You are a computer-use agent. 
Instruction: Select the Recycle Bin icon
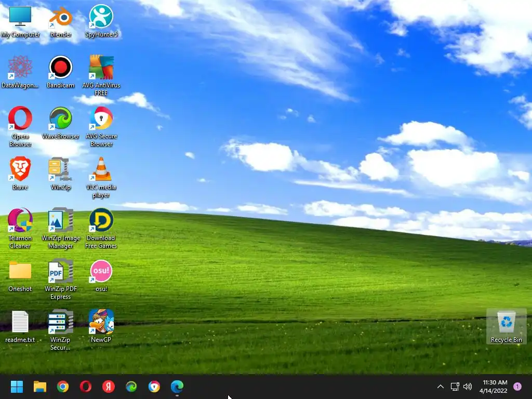click(507, 326)
